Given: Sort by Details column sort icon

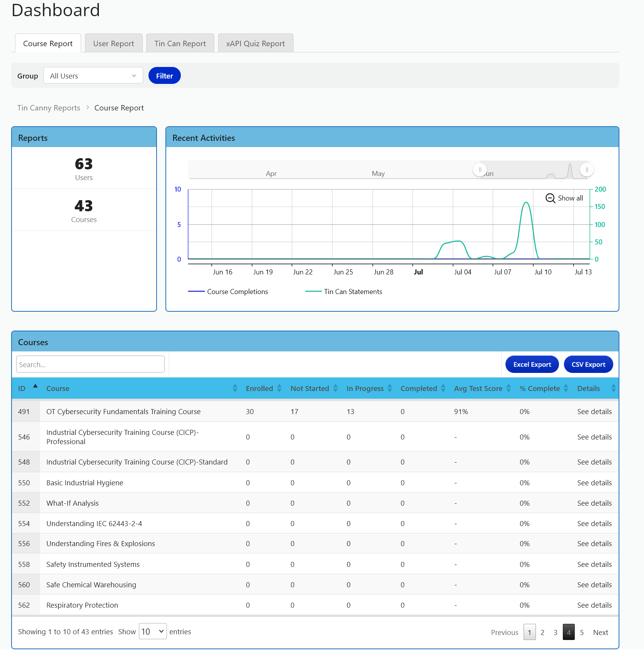Looking at the screenshot, I should tap(613, 388).
